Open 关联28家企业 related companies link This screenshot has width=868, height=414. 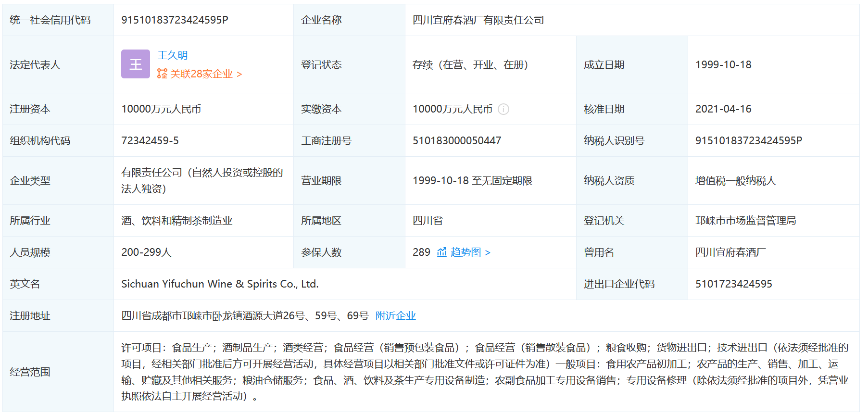click(x=205, y=74)
